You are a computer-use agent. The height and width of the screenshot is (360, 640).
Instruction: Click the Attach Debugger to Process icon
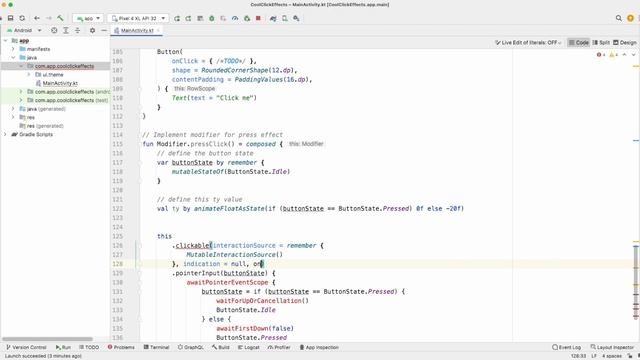coord(247,18)
